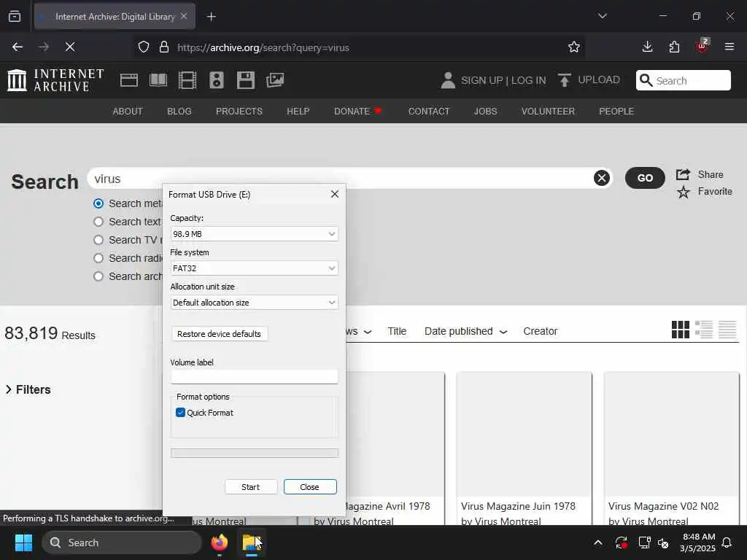Image resolution: width=747 pixels, height=560 pixels.
Task: Click the Favorite star icon
Action: click(x=683, y=192)
